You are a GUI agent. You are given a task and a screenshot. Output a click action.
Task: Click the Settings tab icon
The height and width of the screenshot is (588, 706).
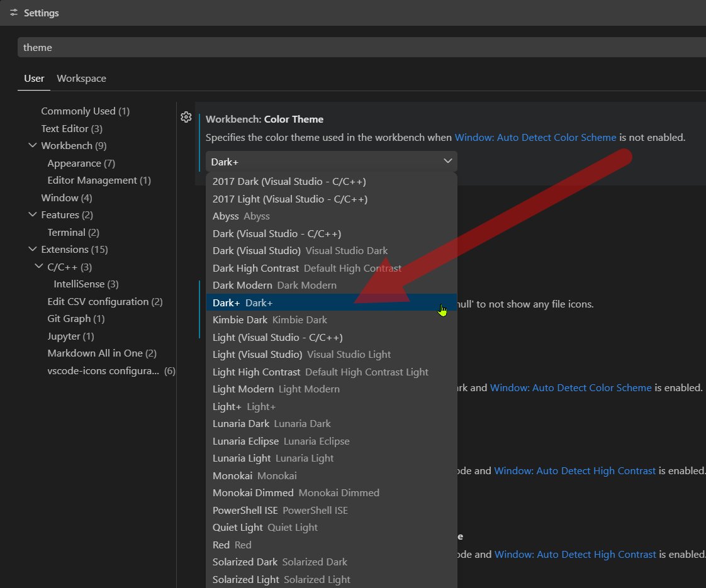tap(14, 13)
